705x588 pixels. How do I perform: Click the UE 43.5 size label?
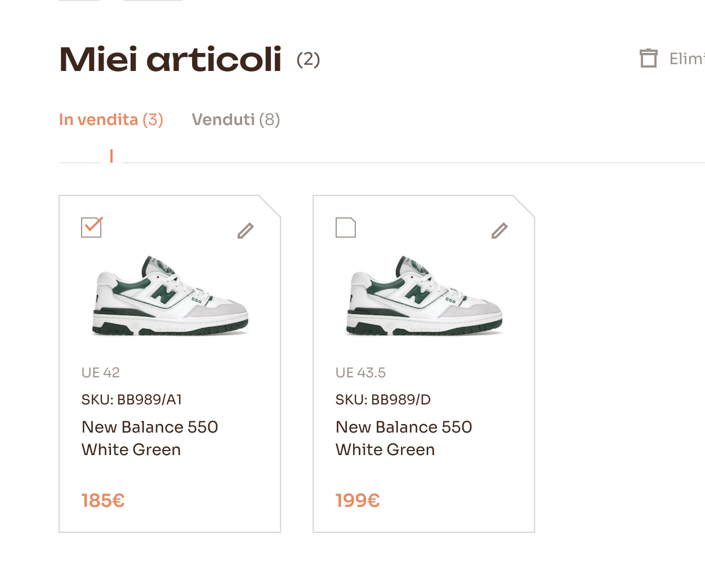[360, 373]
